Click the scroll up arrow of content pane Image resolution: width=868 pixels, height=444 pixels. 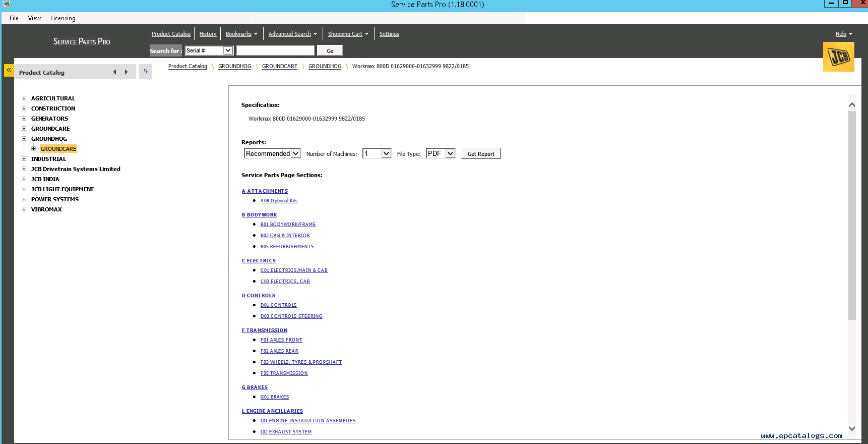[x=852, y=104]
